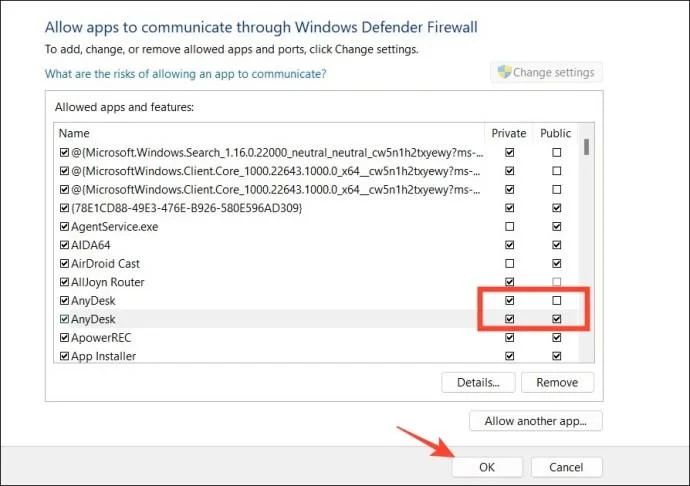Toggle enable checkbox for AllJoyn Router
Screen dimensions: 690x486
64,282
